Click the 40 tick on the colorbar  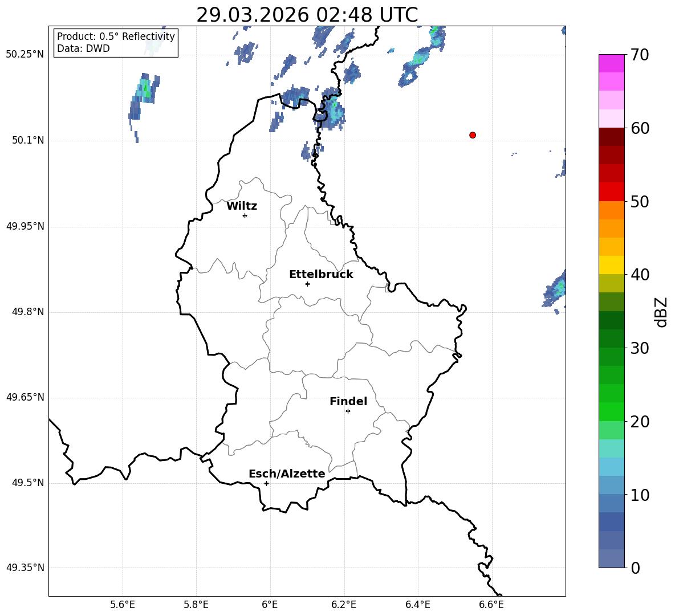pyautogui.click(x=639, y=275)
